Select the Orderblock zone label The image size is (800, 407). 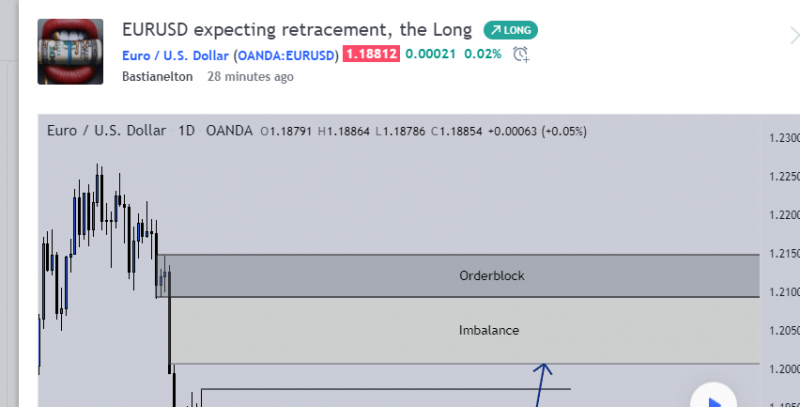(x=491, y=276)
